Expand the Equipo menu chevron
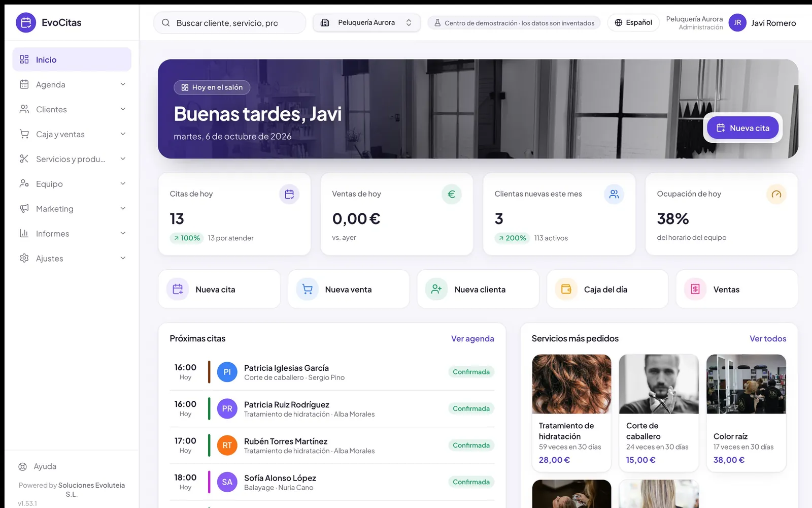The height and width of the screenshot is (508, 812). click(123, 184)
